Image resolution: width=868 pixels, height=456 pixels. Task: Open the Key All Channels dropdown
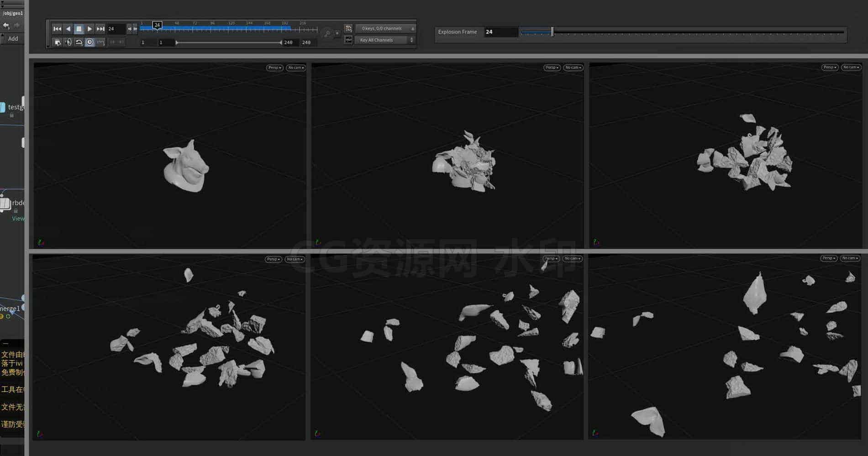[x=385, y=40]
